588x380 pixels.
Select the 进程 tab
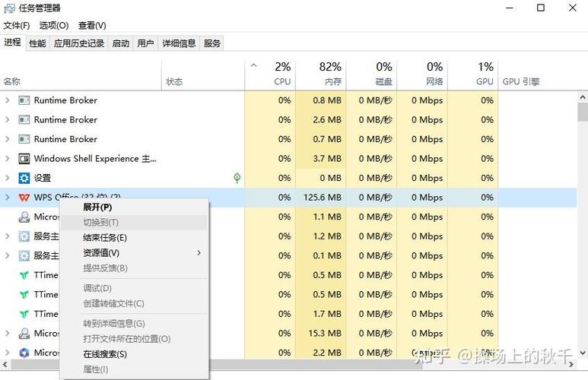point(12,43)
